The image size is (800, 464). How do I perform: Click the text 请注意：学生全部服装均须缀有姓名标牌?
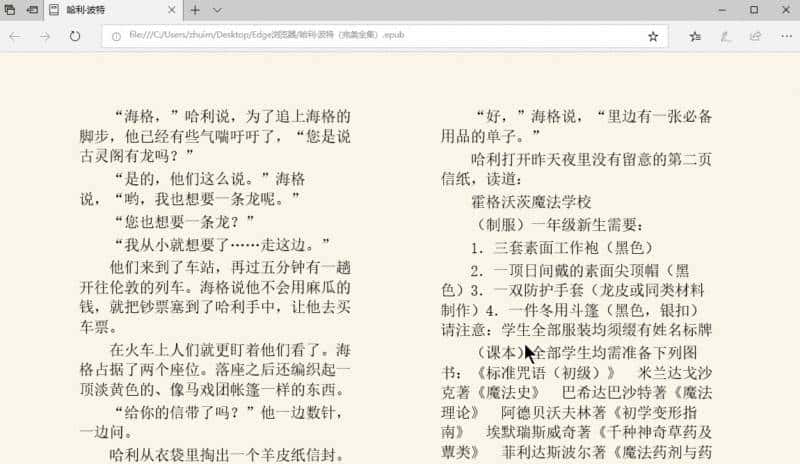pos(577,330)
